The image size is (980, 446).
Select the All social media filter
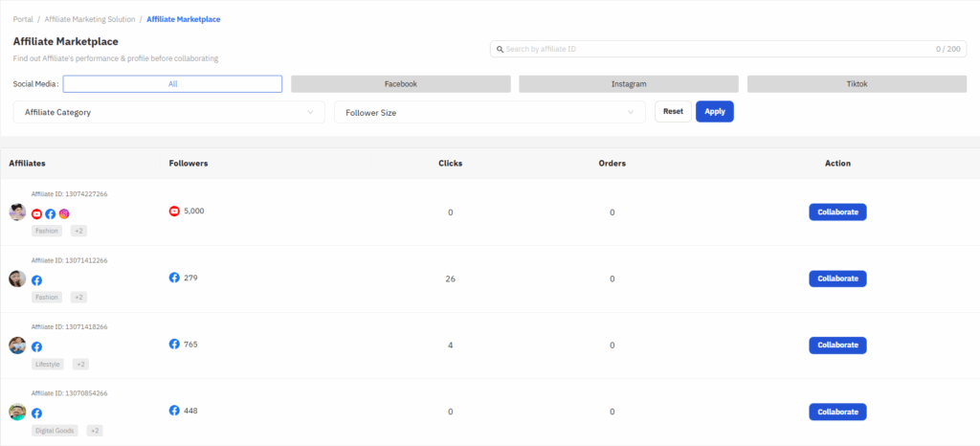pyautogui.click(x=172, y=84)
